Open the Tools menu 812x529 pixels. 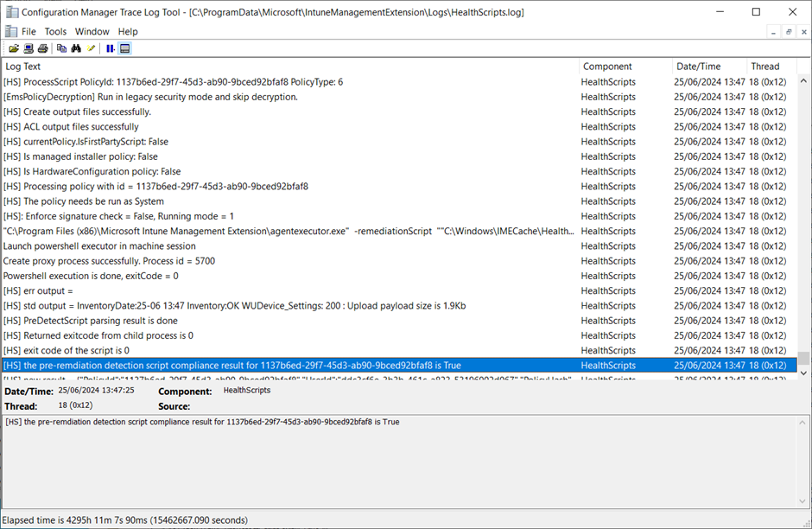coord(55,31)
